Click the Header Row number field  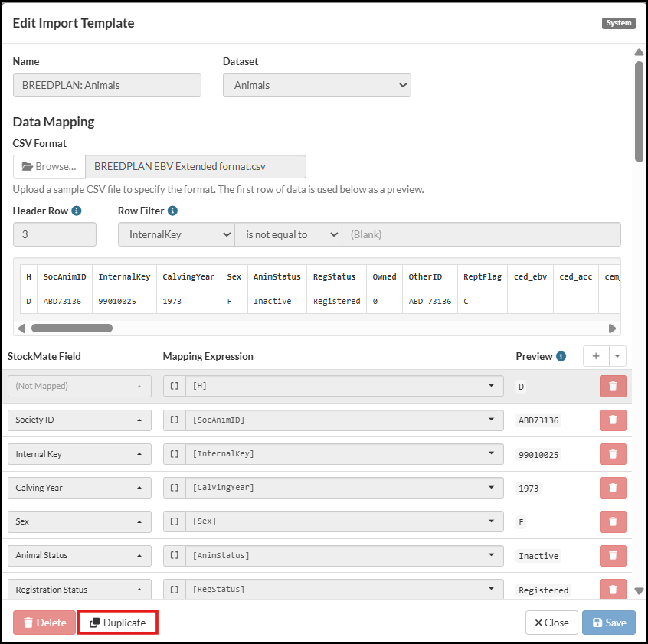point(54,234)
